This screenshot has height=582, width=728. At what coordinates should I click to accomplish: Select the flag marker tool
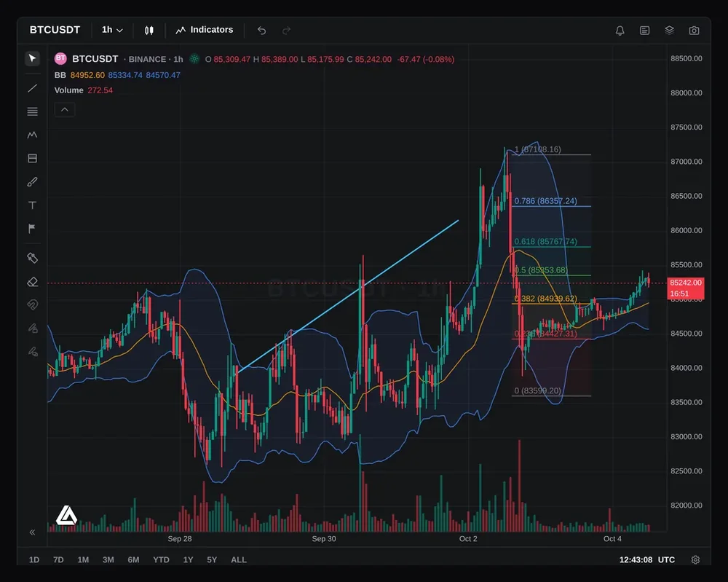tap(32, 229)
